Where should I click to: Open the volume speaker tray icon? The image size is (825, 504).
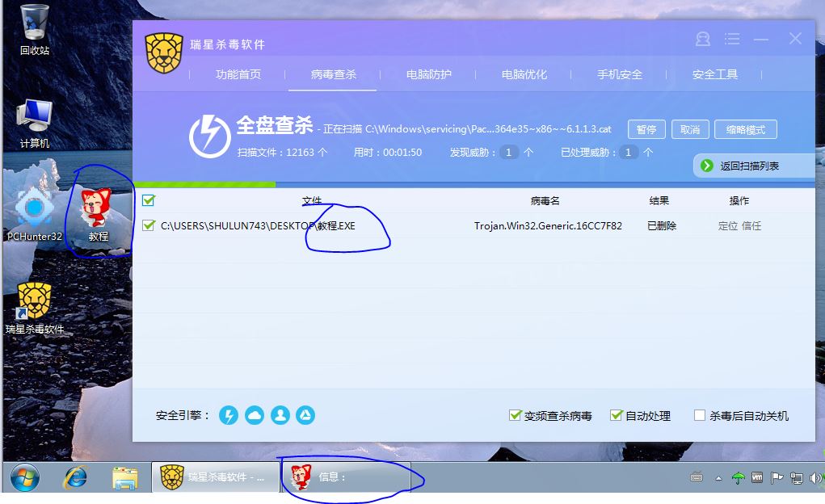(815, 477)
